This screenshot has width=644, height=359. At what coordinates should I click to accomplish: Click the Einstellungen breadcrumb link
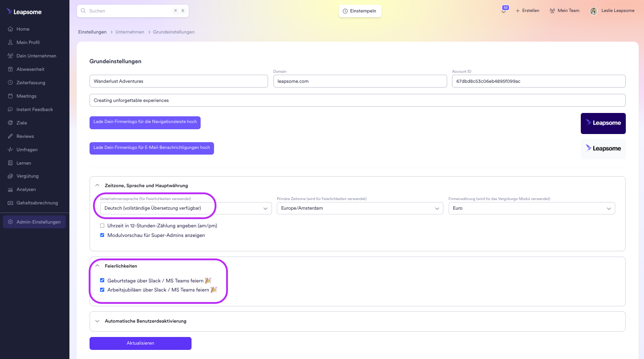(x=92, y=32)
